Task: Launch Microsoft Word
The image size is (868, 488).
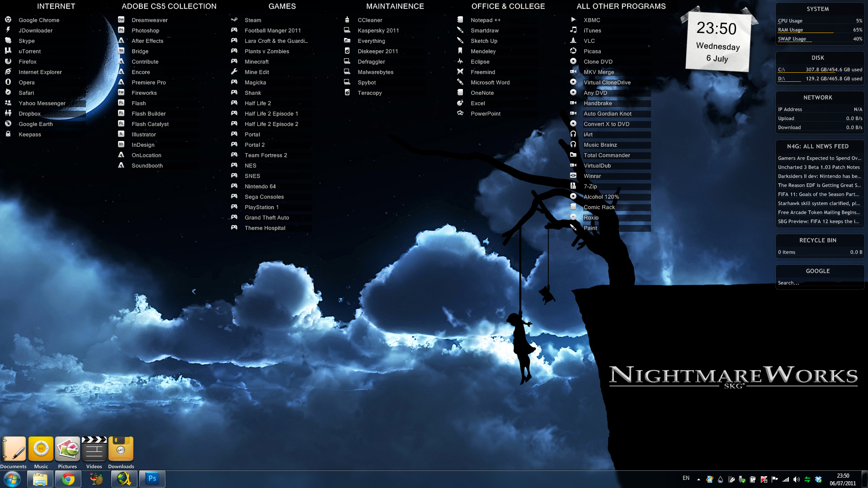Action: tap(490, 82)
